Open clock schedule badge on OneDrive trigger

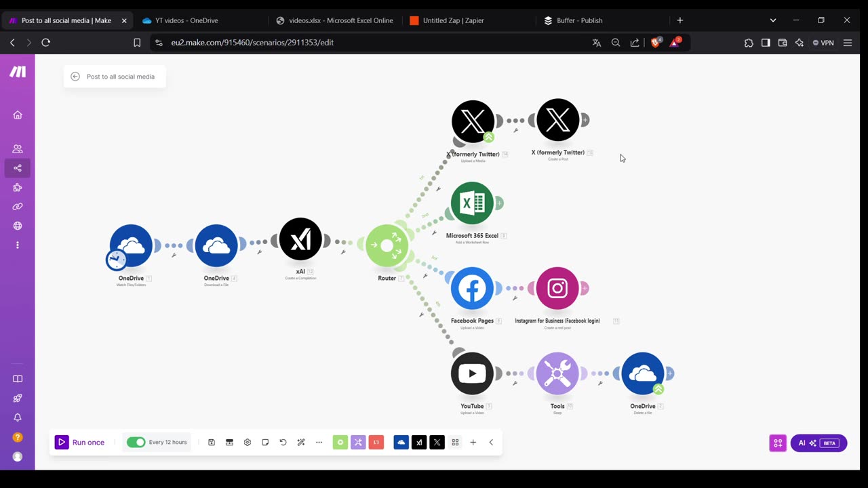[x=116, y=260]
